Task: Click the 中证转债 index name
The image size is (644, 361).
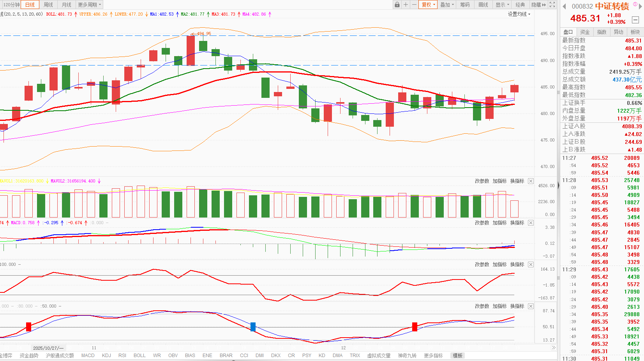Action: [x=612, y=6]
